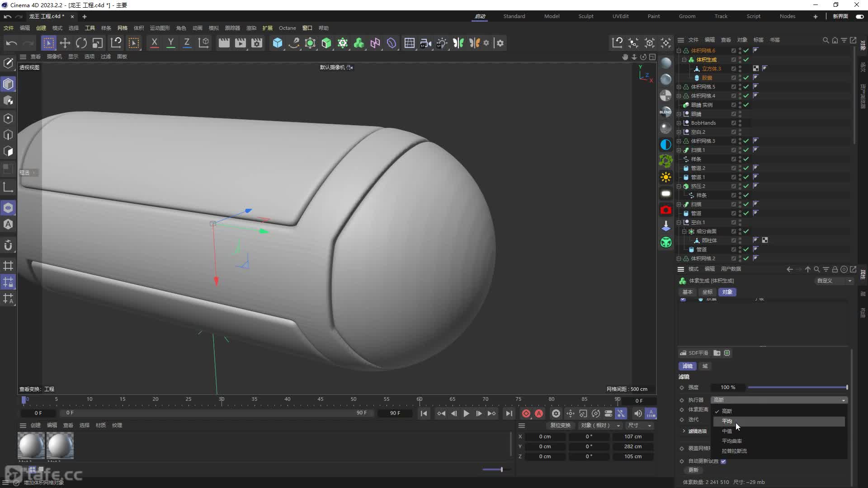Choose 拉普拉斯流 from the filter list
This screenshot has width=868, height=488.
point(779,451)
